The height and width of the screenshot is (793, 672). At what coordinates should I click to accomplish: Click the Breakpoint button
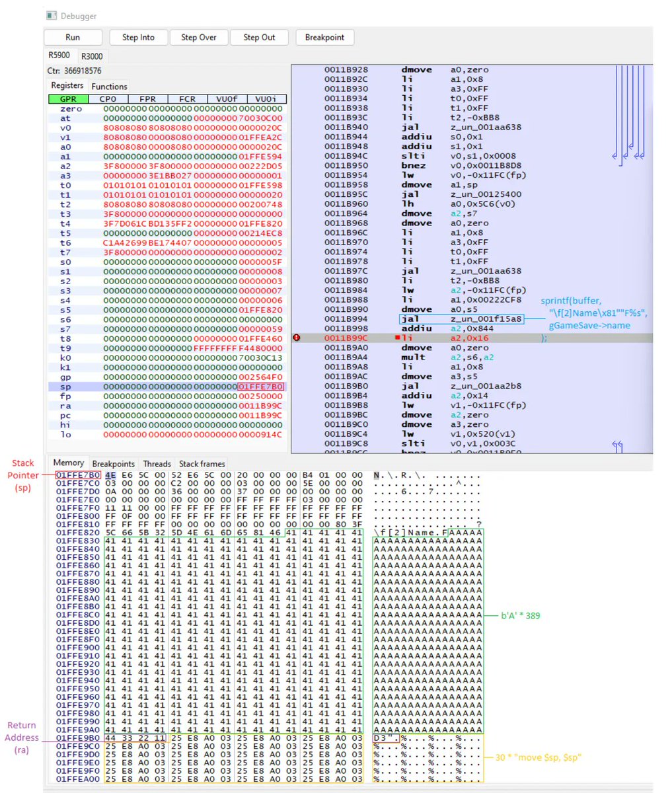324,38
